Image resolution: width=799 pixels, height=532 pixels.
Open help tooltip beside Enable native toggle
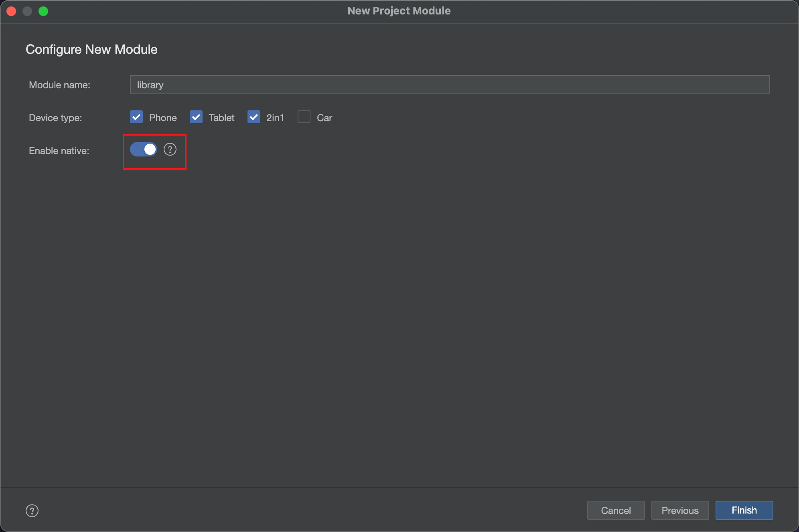click(170, 150)
